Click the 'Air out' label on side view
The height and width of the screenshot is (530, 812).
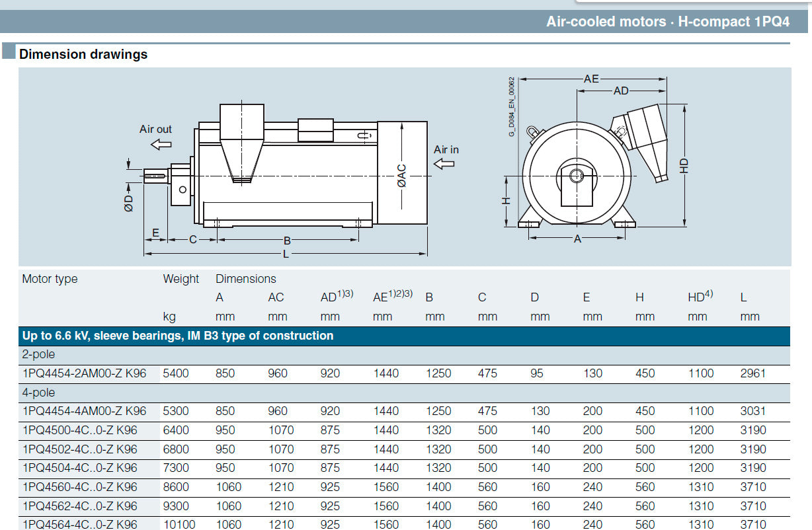tap(155, 129)
